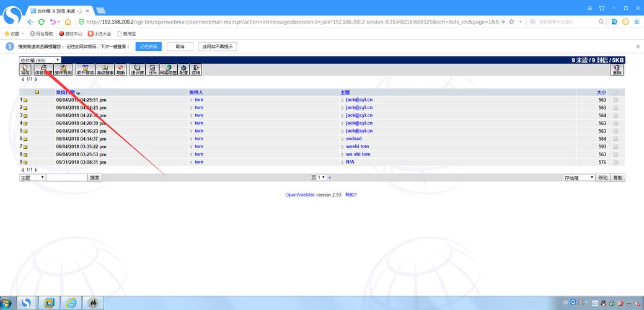This screenshot has width=644, height=310.
Task: Click the 注销 logout icon
Action: pos(196,70)
